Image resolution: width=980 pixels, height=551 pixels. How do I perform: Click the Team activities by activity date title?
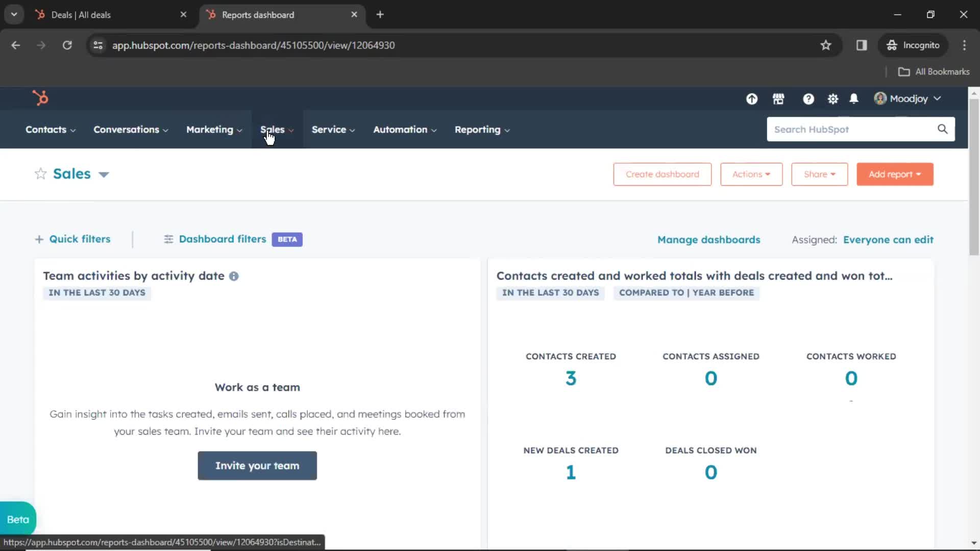tap(134, 276)
